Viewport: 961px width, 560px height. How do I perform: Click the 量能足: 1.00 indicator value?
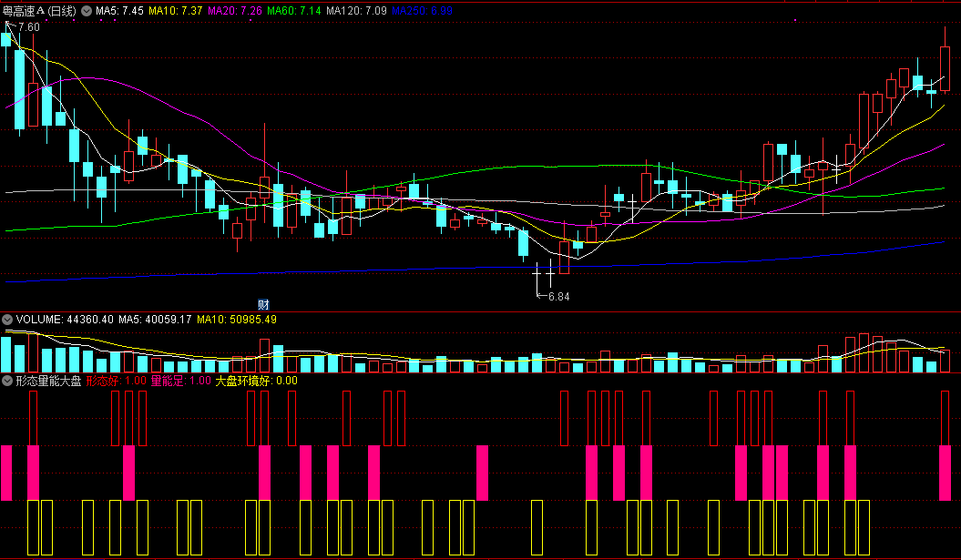[x=180, y=381]
